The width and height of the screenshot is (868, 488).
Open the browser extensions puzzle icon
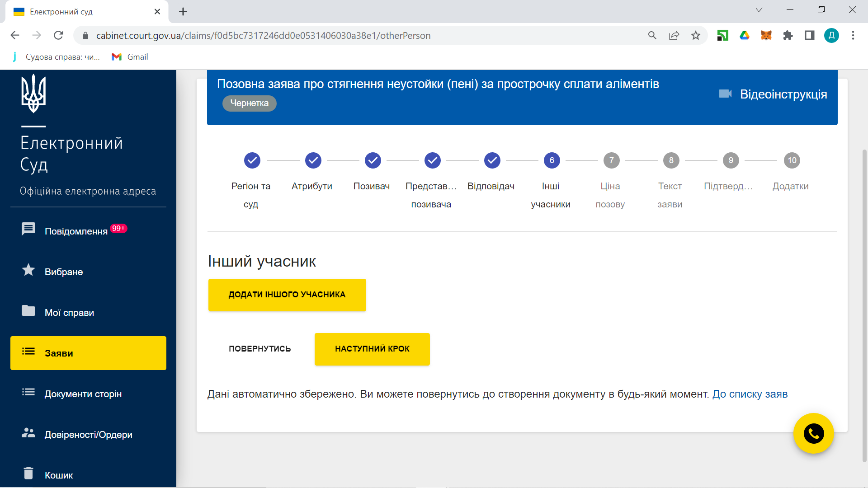click(x=788, y=35)
